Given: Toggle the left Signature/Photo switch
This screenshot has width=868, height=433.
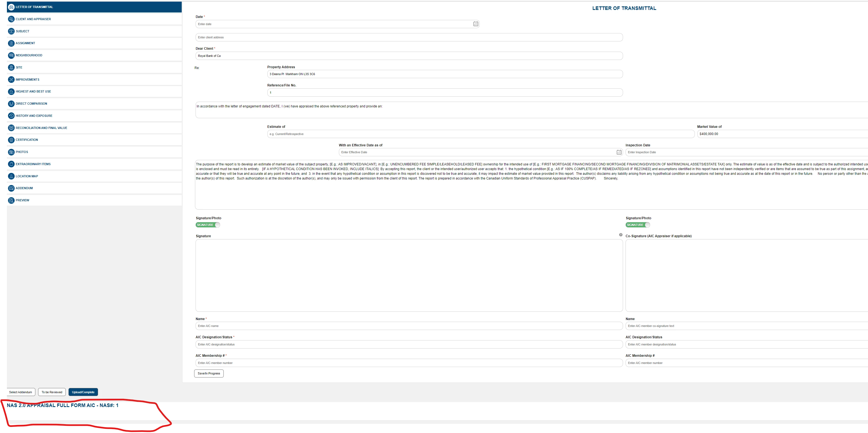Looking at the screenshot, I should click(208, 225).
